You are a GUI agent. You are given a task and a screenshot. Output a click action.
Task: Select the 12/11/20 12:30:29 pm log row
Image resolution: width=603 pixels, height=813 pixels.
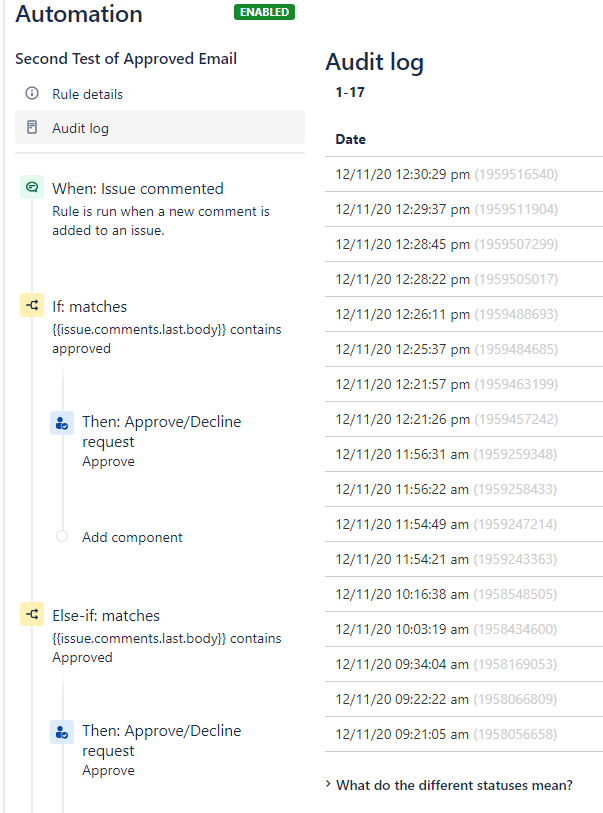420,173
